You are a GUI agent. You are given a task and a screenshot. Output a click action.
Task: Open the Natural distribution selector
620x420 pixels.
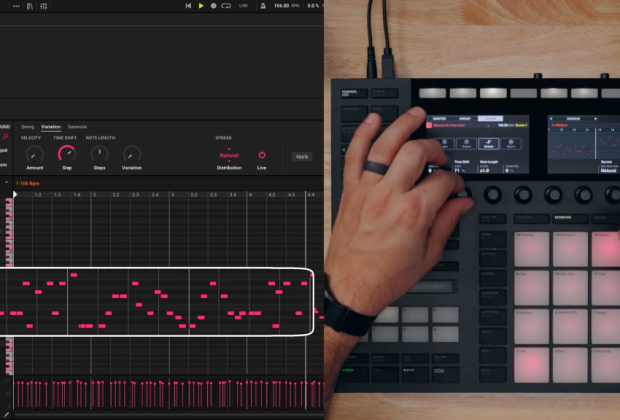229,155
